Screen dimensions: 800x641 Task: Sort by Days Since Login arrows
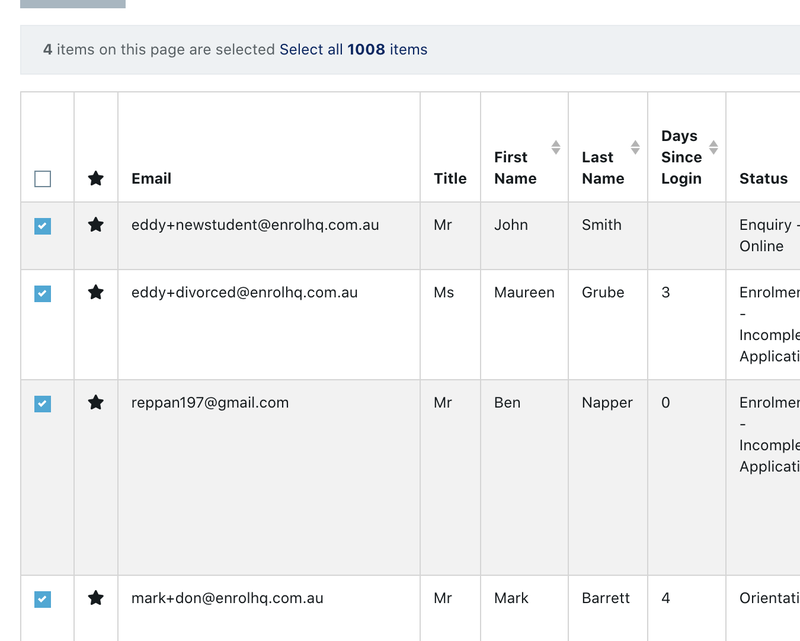point(713,148)
